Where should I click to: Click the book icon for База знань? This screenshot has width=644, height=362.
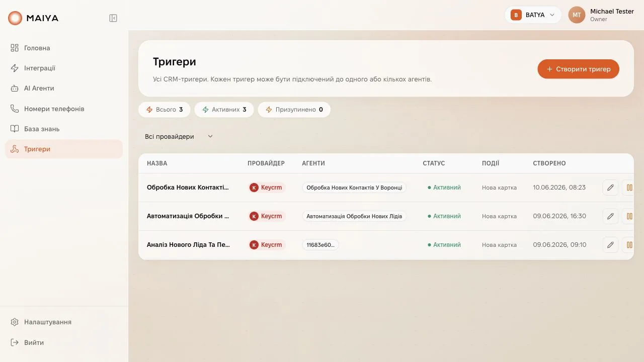pos(15,129)
